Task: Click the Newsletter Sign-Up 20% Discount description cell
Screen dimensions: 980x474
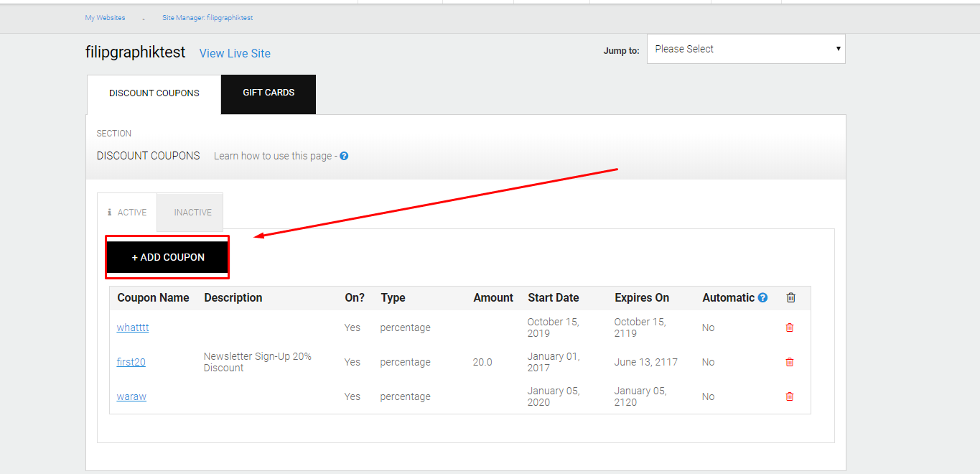Action: tap(257, 362)
